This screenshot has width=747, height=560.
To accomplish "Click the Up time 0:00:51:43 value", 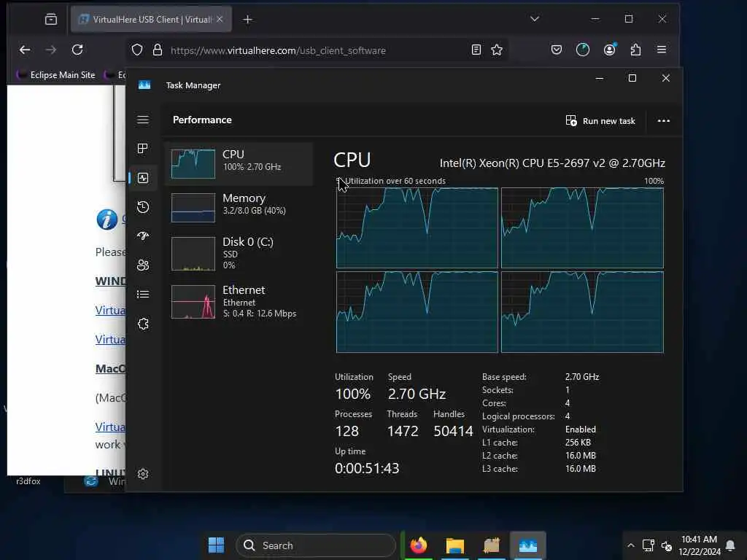I will (367, 468).
